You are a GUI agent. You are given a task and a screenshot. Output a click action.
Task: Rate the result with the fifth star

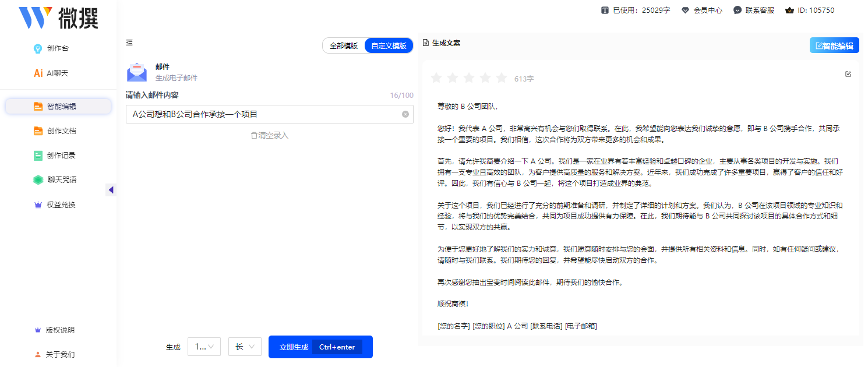(501, 77)
